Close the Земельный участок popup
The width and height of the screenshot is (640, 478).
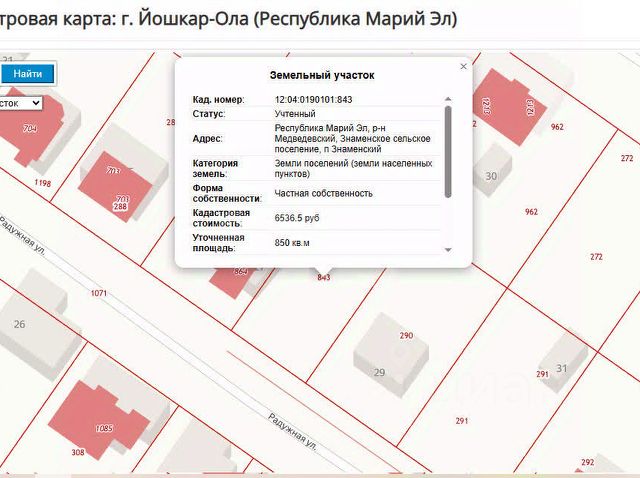tap(463, 66)
